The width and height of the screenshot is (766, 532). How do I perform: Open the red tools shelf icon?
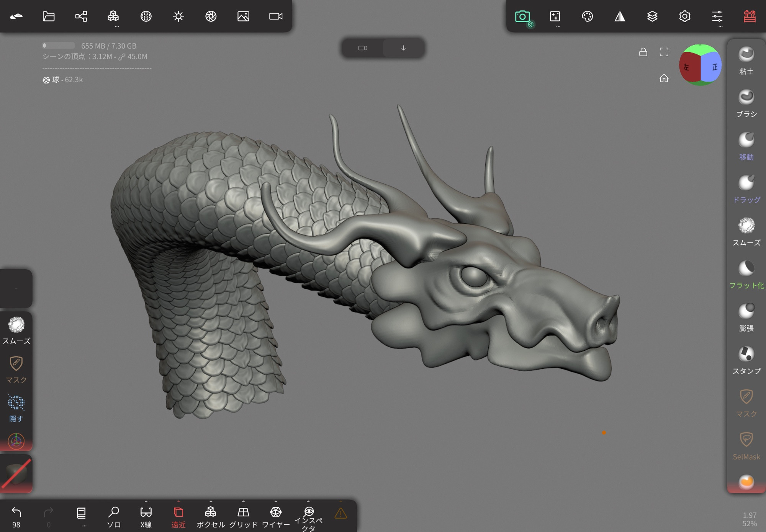pyautogui.click(x=750, y=16)
